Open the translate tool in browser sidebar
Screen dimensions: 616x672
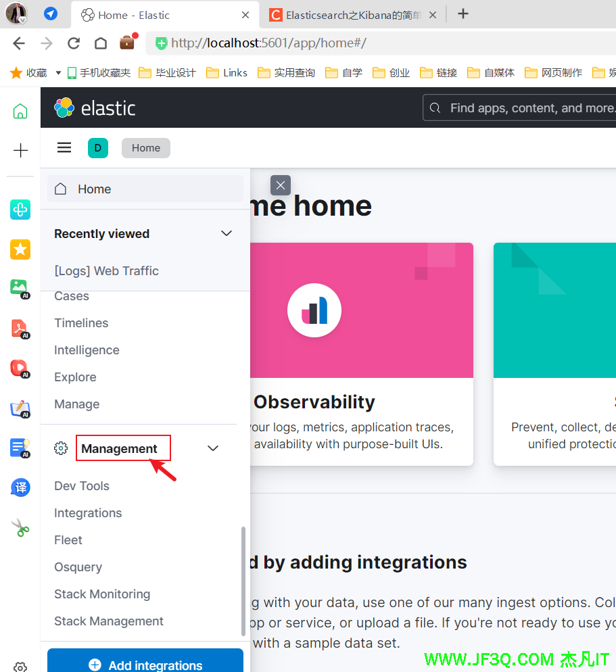[20, 487]
